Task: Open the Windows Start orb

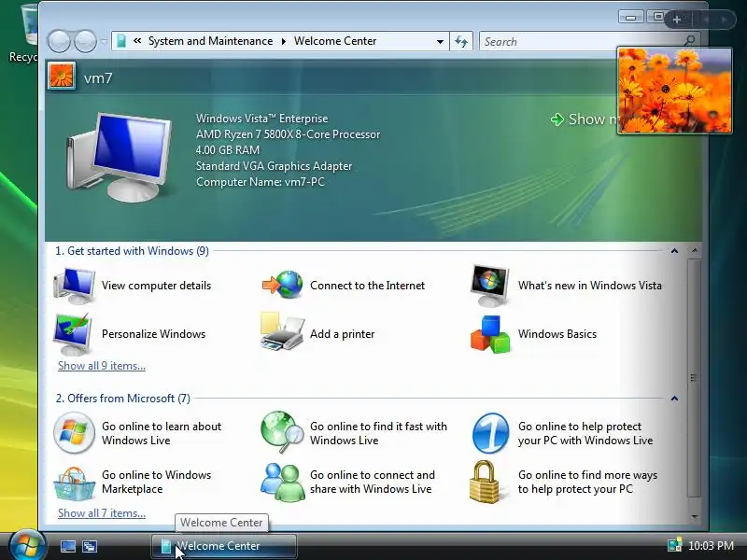Action: pos(27,545)
